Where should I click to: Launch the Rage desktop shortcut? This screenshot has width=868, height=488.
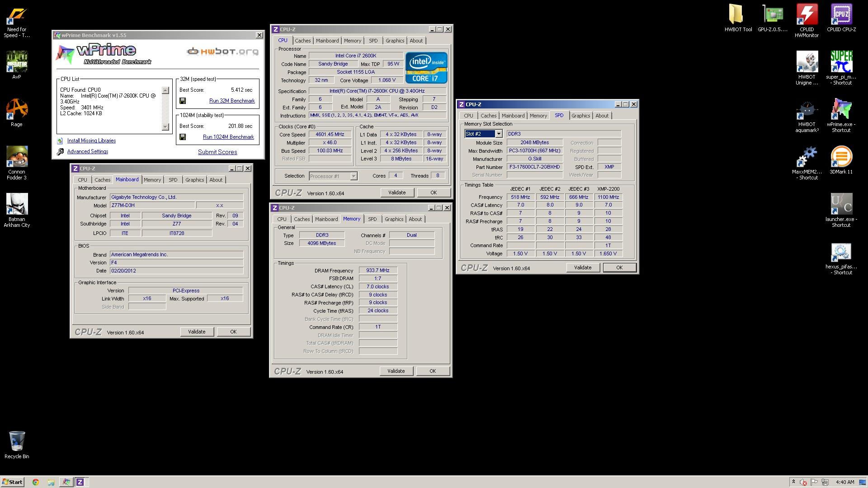click(x=17, y=113)
